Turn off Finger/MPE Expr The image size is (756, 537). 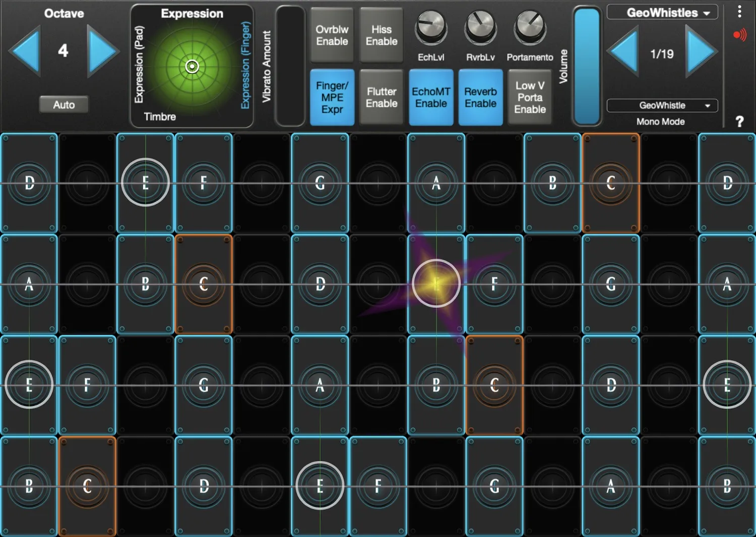(x=332, y=97)
